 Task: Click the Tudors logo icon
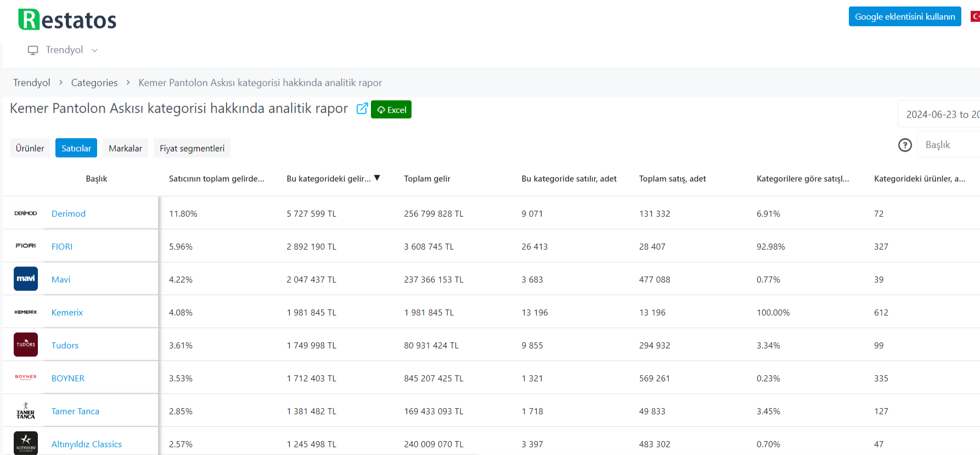[x=26, y=345]
